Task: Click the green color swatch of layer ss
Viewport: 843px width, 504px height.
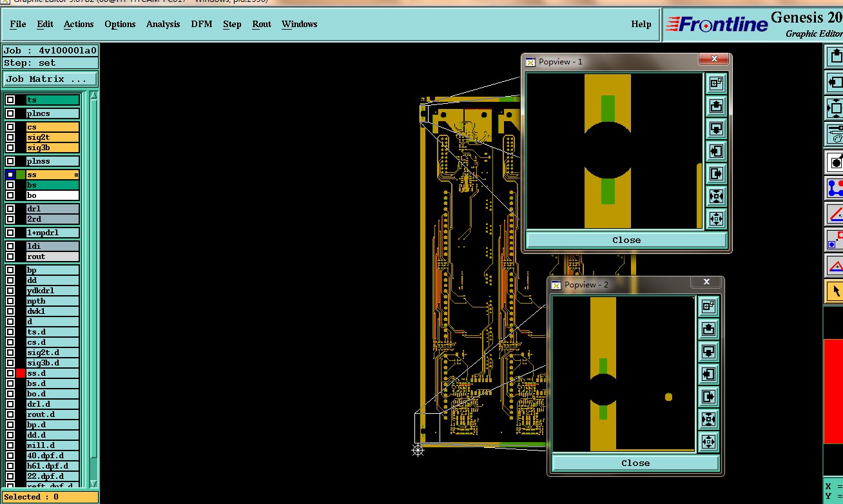Action: point(21,175)
